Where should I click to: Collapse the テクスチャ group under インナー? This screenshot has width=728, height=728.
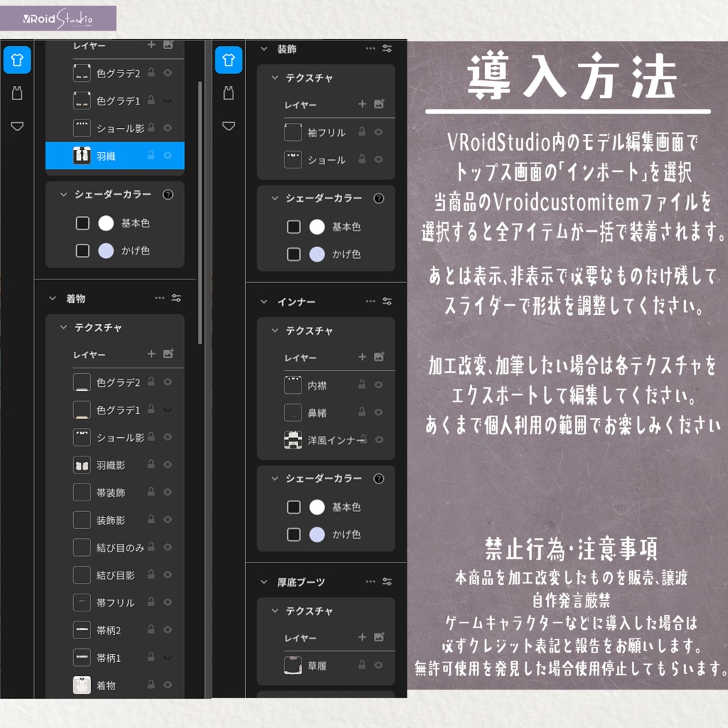[274, 330]
